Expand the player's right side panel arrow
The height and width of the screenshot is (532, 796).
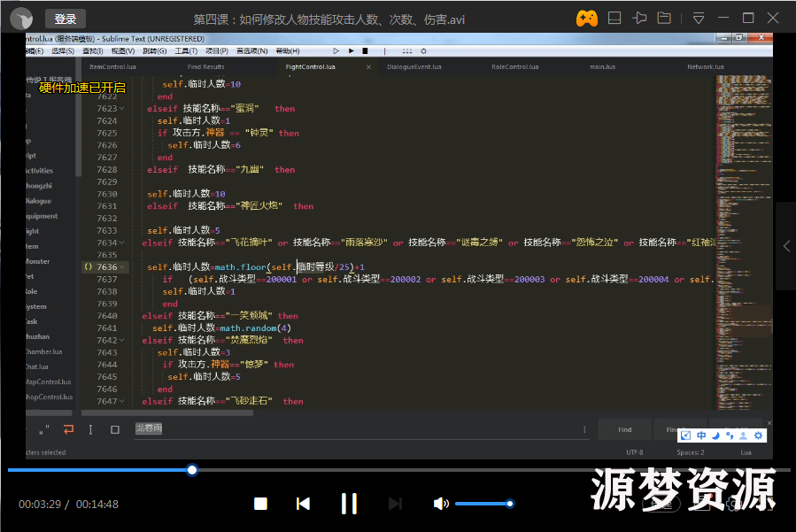786,246
